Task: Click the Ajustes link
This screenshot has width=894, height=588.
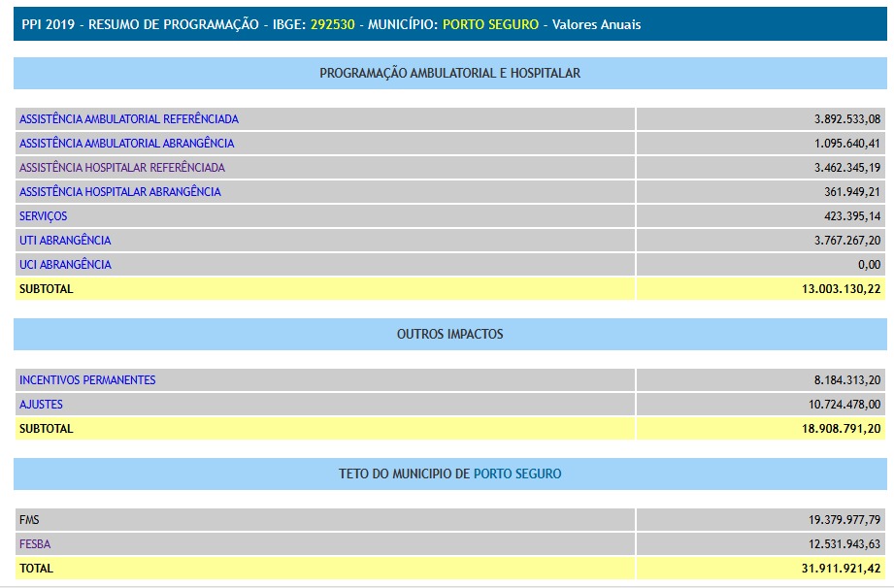Action: [x=41, y=405]
